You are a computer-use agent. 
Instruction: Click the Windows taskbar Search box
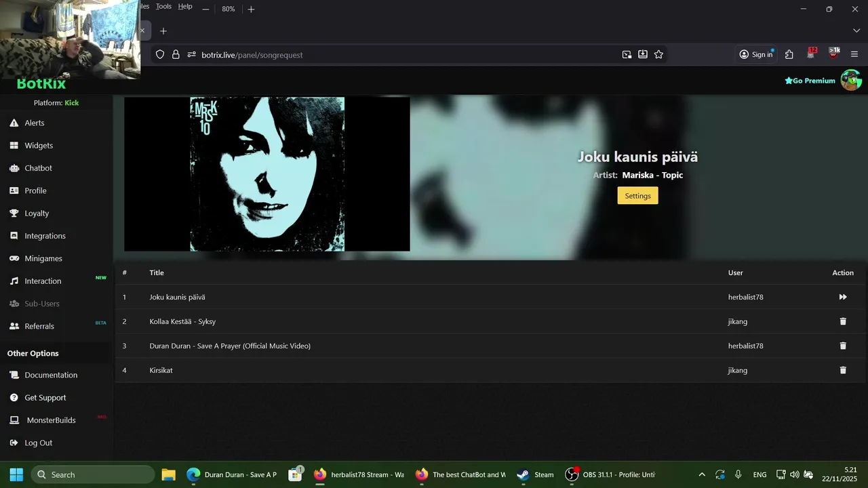click(x=93, y=474)
